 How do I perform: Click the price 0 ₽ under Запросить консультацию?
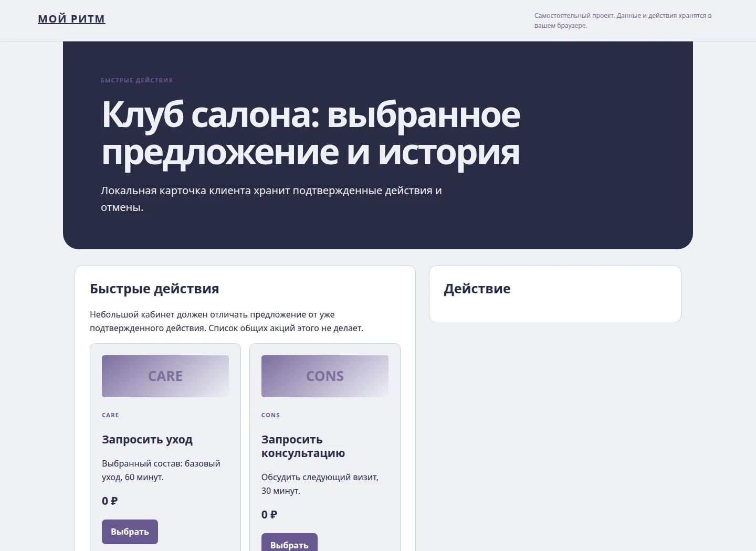[x=269, y=515]
